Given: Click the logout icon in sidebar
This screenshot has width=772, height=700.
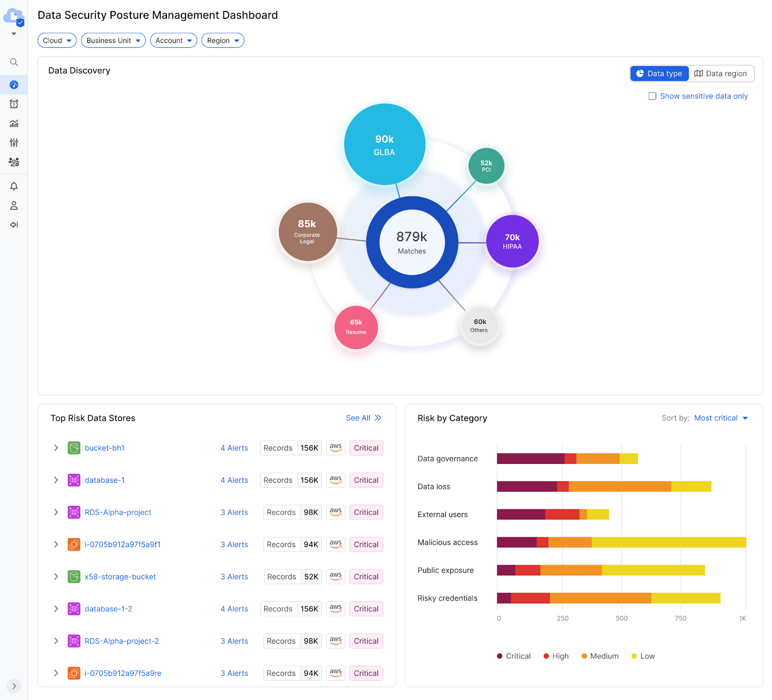Looking at the screenshot, I should point(14,225).
